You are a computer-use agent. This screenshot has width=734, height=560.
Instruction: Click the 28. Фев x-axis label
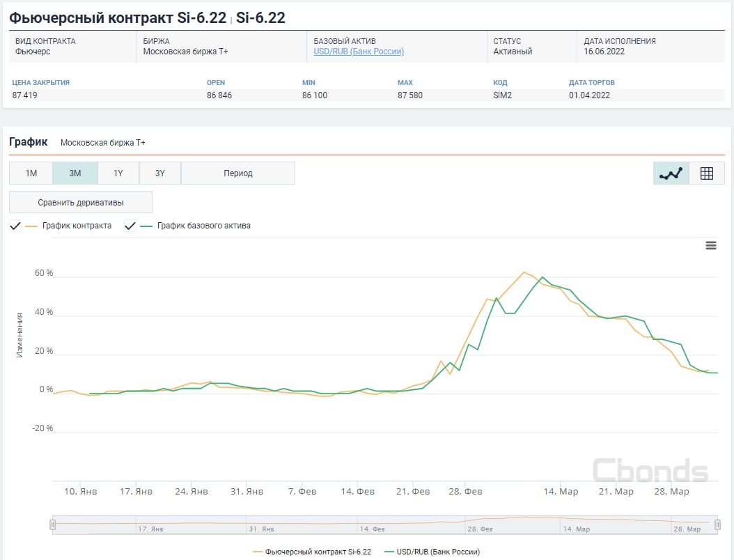[465, 492]
